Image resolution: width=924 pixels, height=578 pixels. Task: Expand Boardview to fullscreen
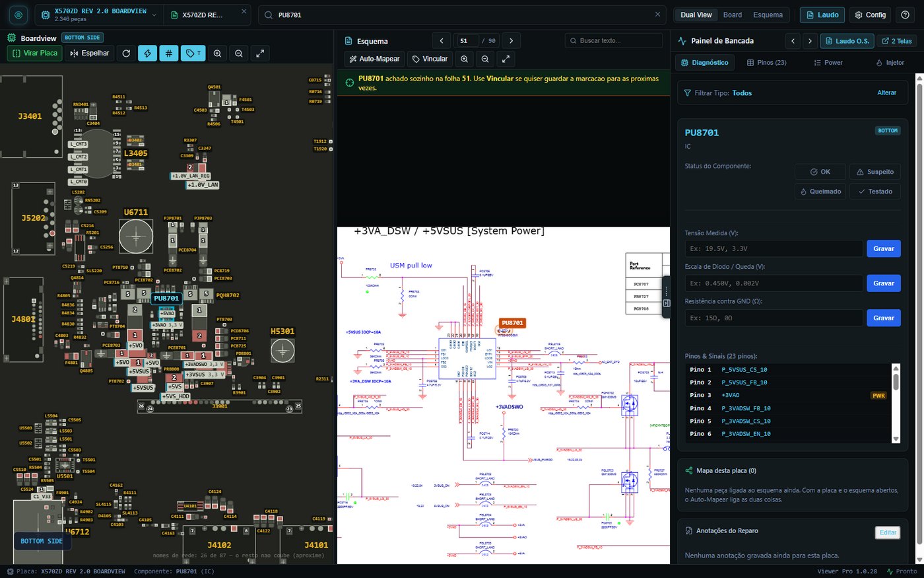260,54
